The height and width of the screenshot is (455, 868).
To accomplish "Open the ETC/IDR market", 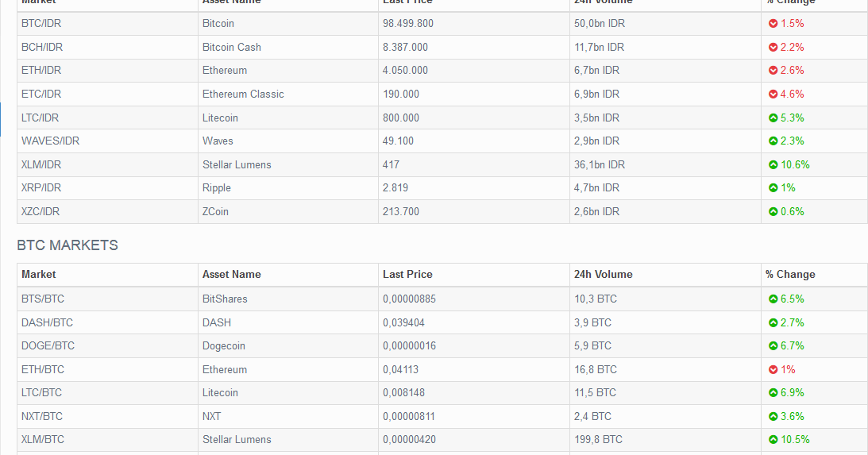I will [41, 94].
